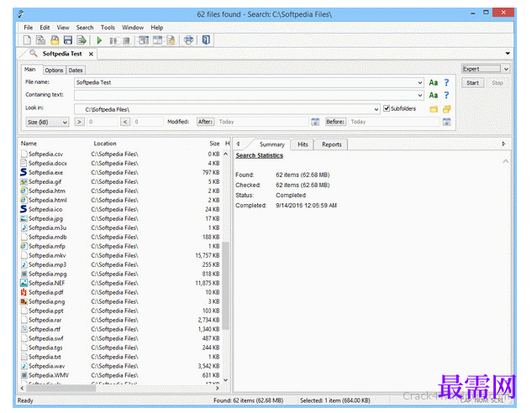
Task: Click the Pause search toolbar icon
Action: (x=113, y=40)
